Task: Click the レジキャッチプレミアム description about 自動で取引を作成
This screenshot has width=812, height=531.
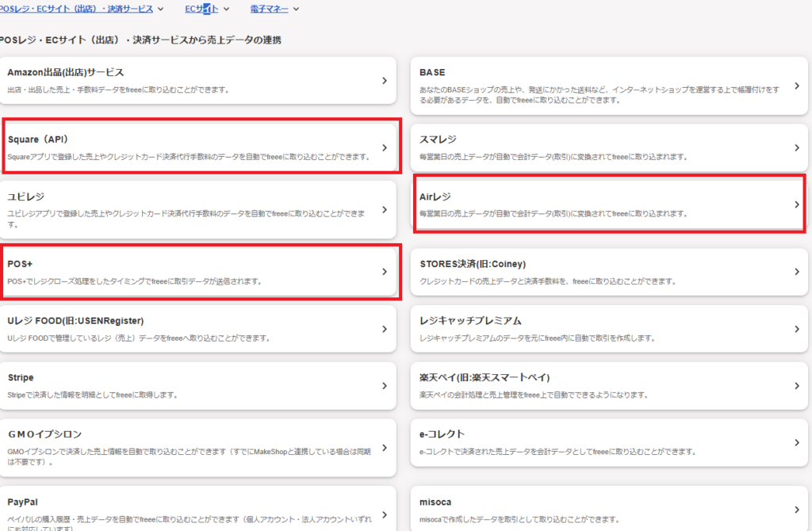Action: (x=538, y=338)
